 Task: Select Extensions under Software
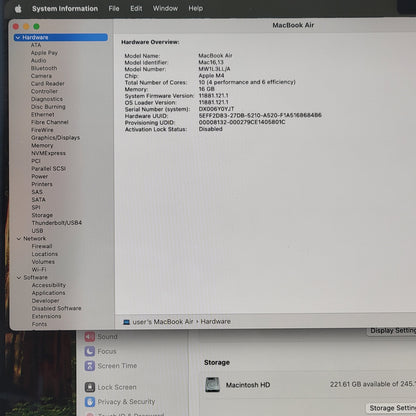coord(47,316)
